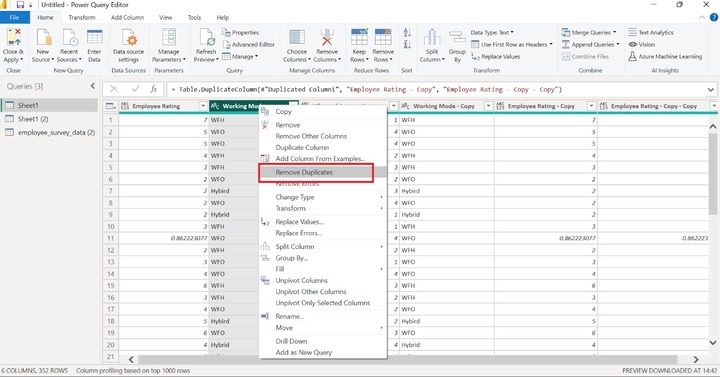Image resolution: width=720 pixels, height=377 pixels.
Task: Click the Save icon in title bar
Action: 20,5
